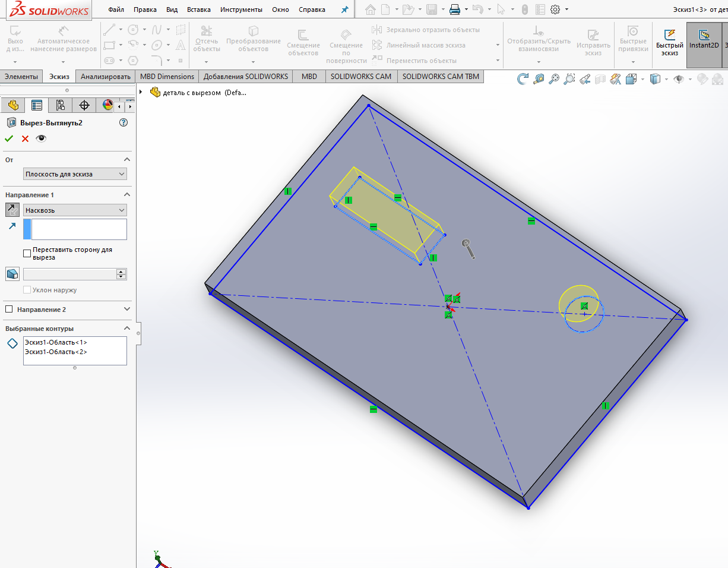Open the Вставка menu
This screenshot has height=568, width=728.
[x=198, y=10]
